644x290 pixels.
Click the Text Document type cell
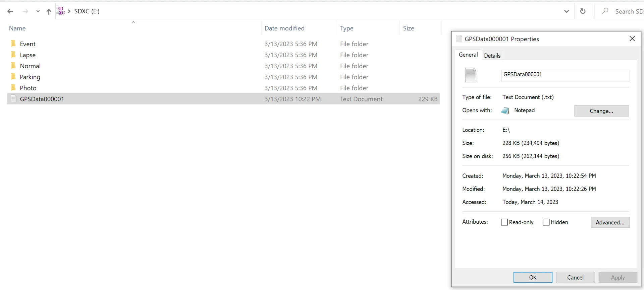click(361, 99)
